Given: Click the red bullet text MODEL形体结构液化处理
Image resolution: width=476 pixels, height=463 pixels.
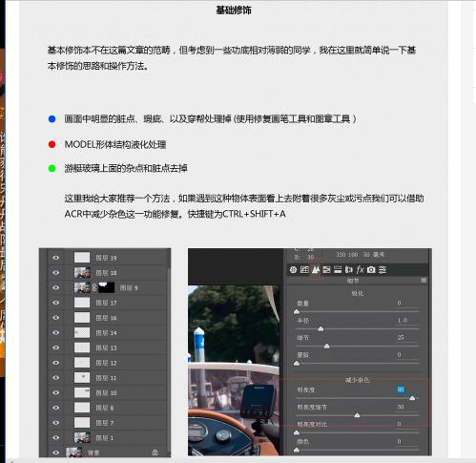Looking at the screenshot, I should [115, 145].
